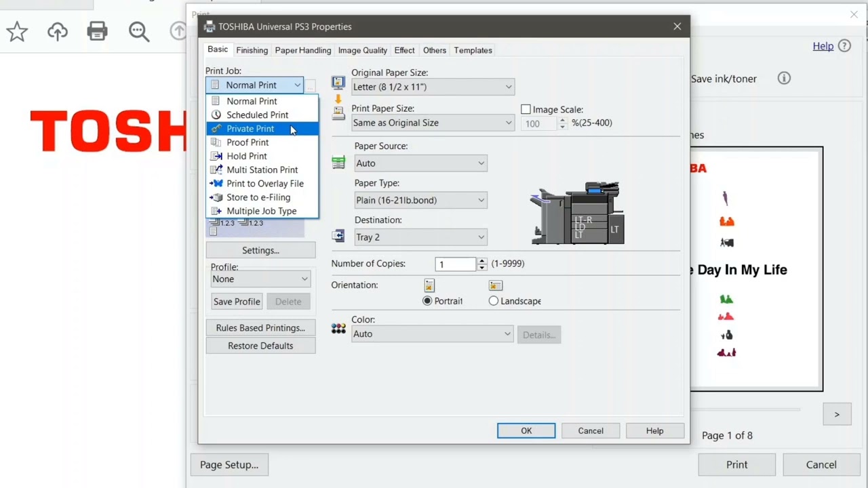Click Page Setup... in the Print window

pyautogui.click(x=229, y=465)
